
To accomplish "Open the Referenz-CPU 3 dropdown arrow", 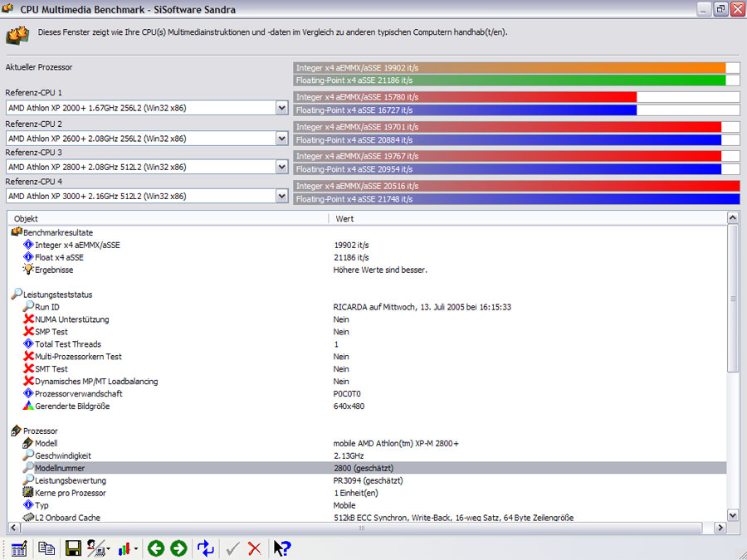I will [281, 167].
